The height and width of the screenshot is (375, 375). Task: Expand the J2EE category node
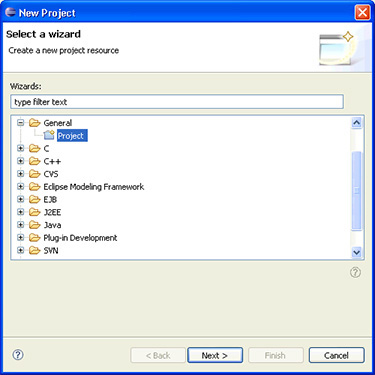pos(21,212)
